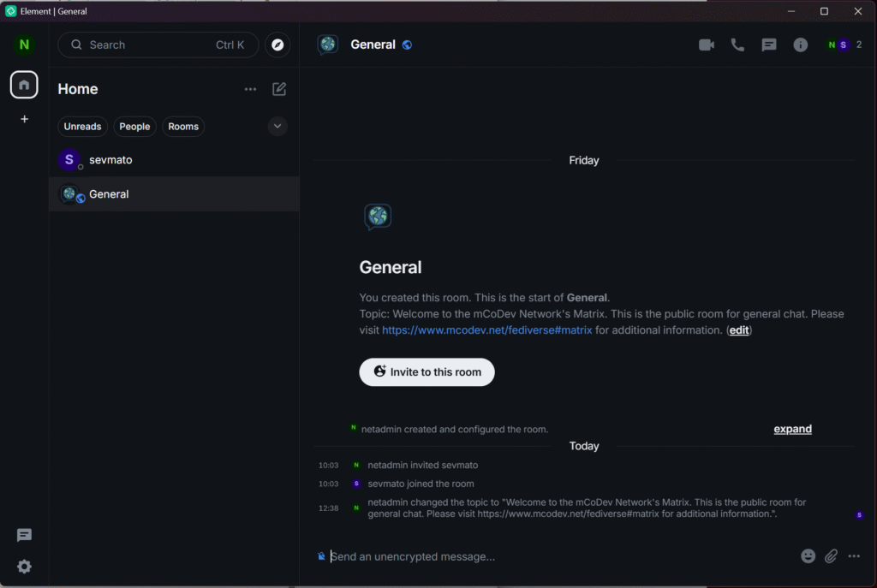Expand the room creation events summary
This screenshot has height=588, width=877.
click(792, 429)
